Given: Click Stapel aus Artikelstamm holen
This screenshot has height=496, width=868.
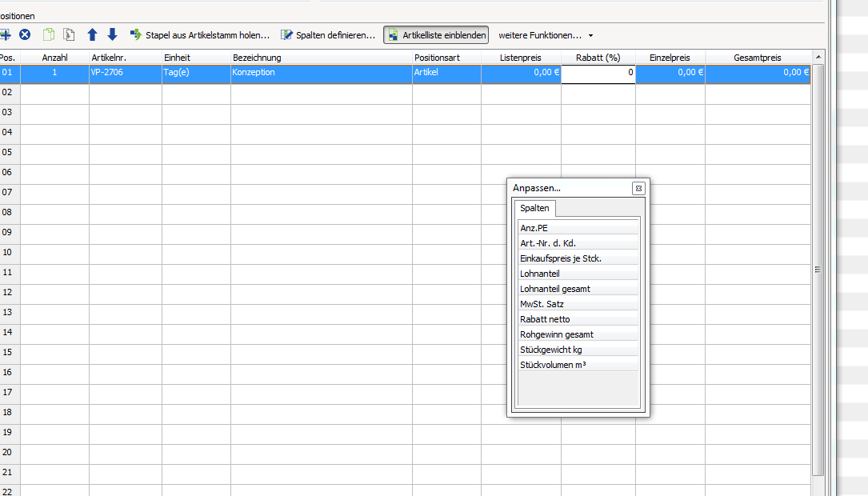Looking at the screenshot, I should pyautogui.click(x=200, y=35).
